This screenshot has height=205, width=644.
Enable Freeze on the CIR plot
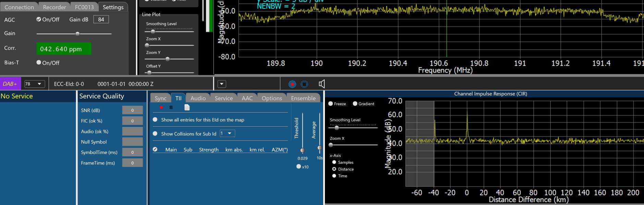[x=331, y=104]
